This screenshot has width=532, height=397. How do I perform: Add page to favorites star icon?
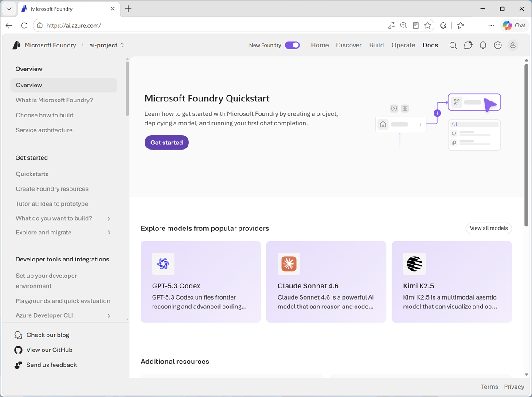point(427,26)
